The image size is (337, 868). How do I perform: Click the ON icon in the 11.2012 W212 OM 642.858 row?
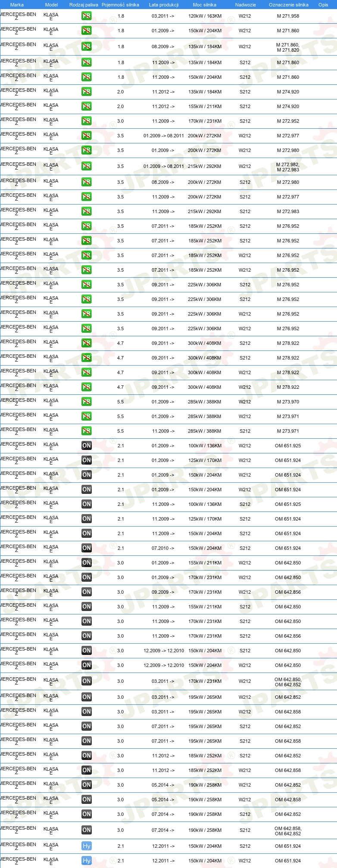pyautogui.click(x=87, y=770)
